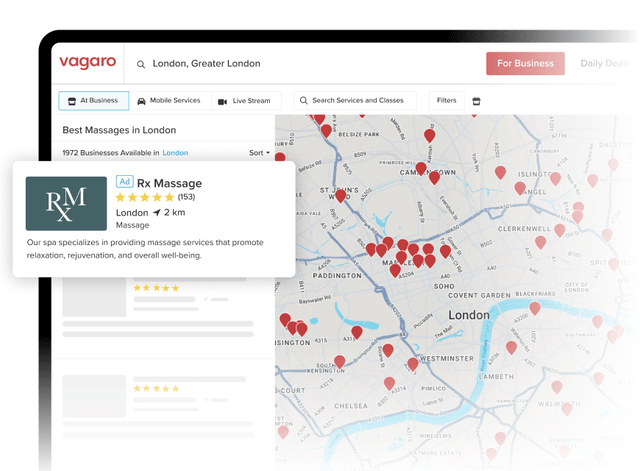Click the Massage category under Rx Massage
640x471 pixels.
133,225
